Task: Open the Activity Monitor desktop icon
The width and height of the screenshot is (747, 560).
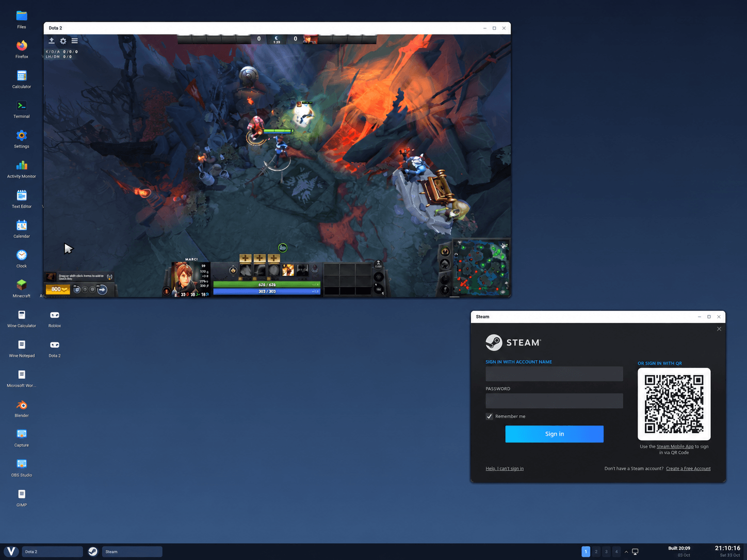Action: pos(22,169)
